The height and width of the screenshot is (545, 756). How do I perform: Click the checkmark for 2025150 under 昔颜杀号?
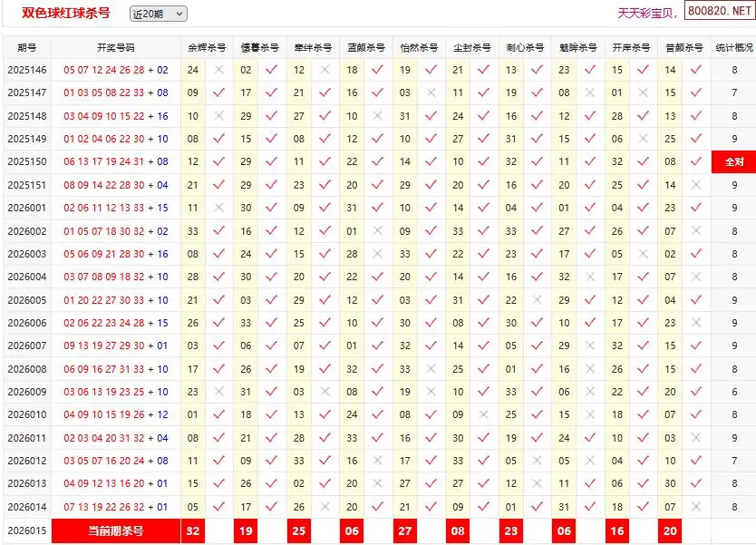[x=695, y=161]
